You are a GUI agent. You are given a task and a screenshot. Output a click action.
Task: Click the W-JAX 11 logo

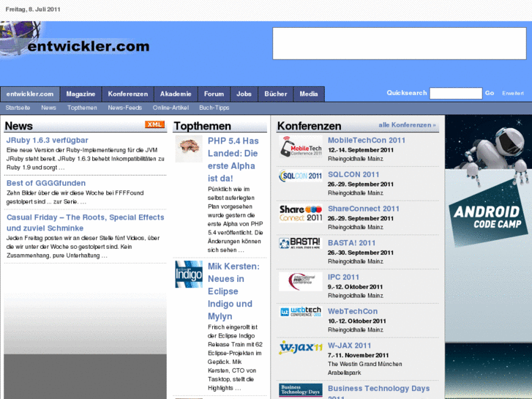(x=301, y=348)
